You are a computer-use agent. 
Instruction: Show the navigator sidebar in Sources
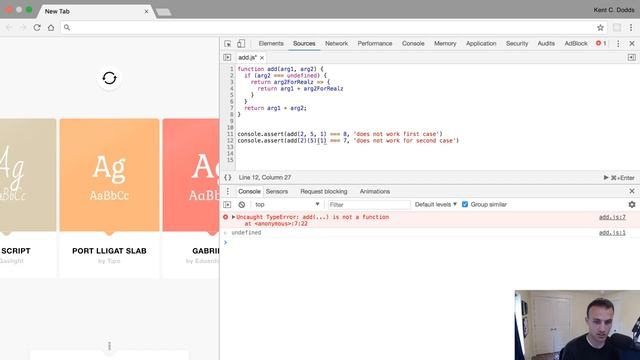coord(227,58)
